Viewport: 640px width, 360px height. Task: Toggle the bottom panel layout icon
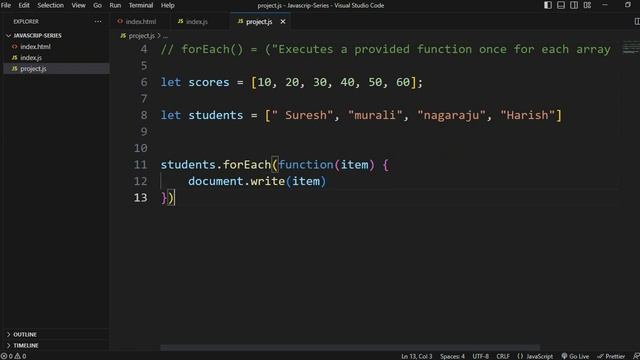coord(561,5)
